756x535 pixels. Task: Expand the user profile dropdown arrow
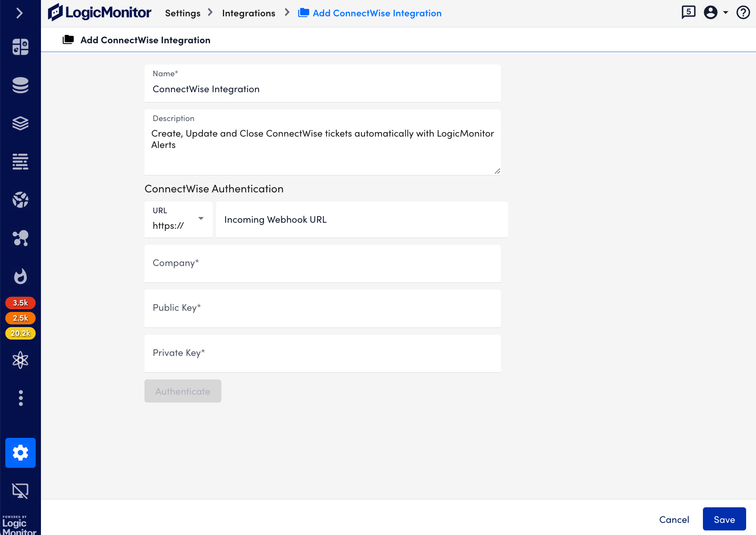(x=726, y=13)
